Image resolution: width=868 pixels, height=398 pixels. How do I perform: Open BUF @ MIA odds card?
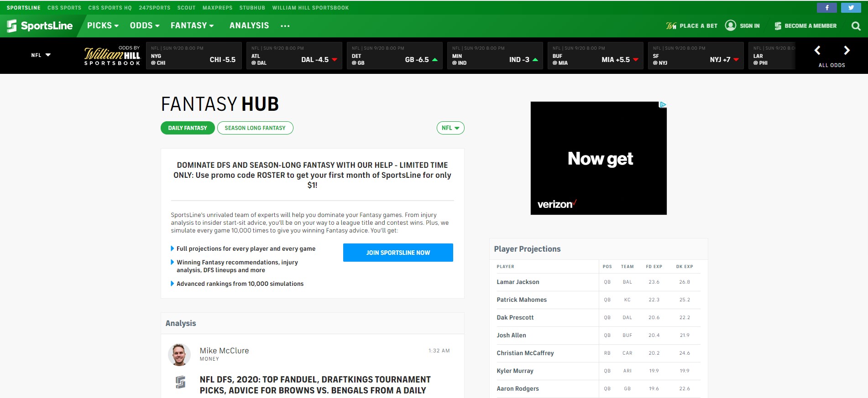(x=596, y=56)
